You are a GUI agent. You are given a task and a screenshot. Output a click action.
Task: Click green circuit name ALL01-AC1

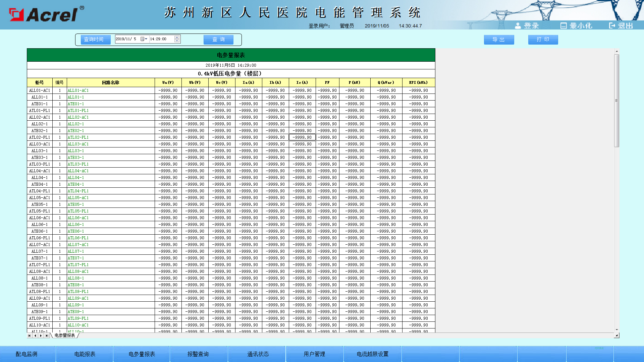point(78,90)
